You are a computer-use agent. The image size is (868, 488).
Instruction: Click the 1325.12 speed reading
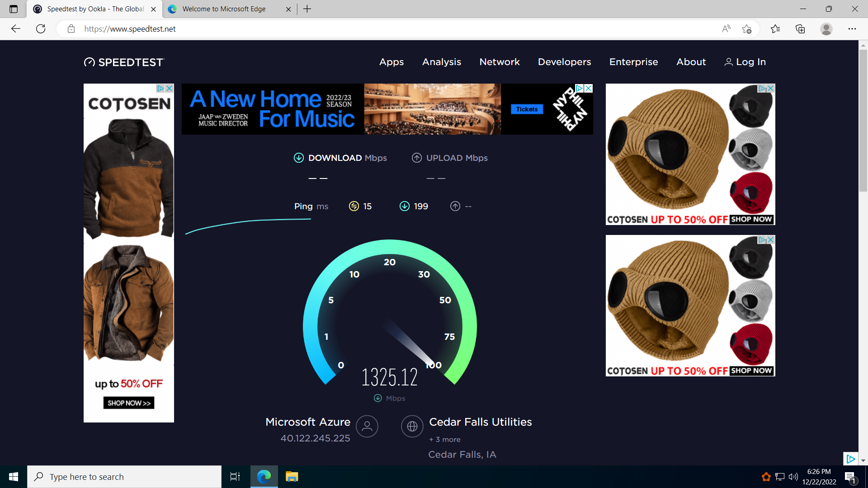[x=390, y=377]
